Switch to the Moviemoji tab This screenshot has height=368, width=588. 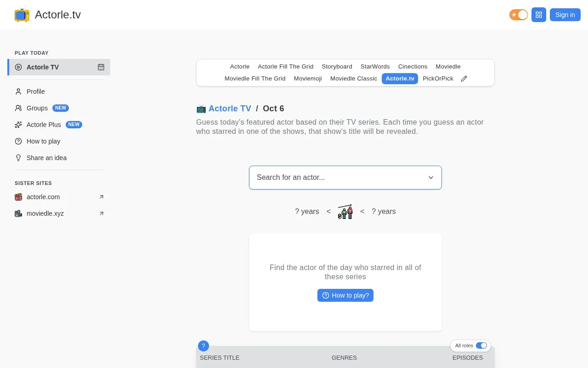pyautogui.click(x=308, y=79)
